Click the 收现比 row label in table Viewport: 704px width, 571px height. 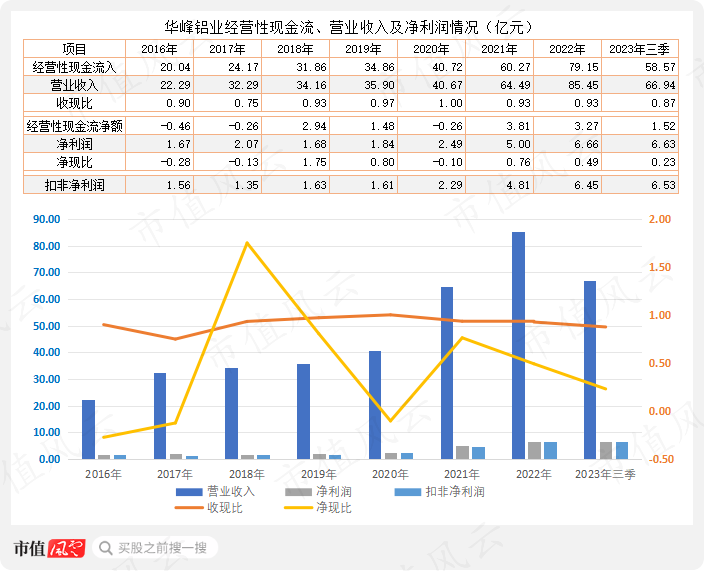pyautogui.click(x=74, y=103)
